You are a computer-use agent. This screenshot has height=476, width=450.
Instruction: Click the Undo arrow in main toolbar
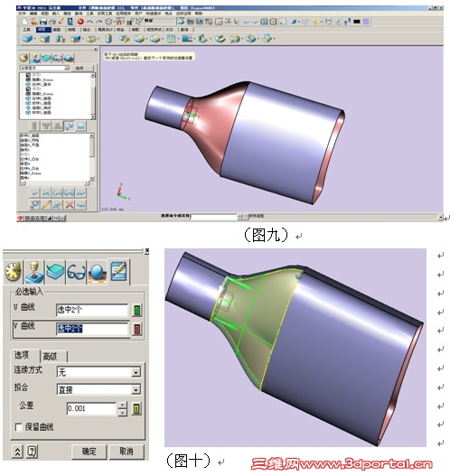89,22
